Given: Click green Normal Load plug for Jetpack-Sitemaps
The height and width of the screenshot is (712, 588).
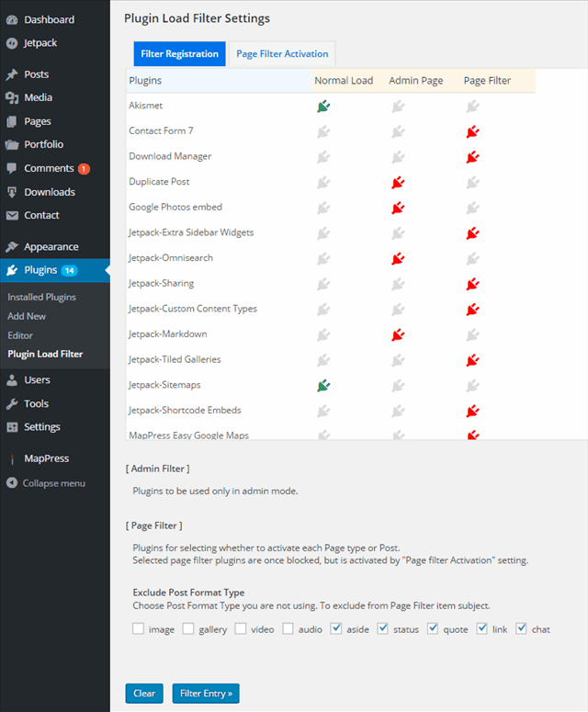Looking at the screenshot, I should [323, 387].
